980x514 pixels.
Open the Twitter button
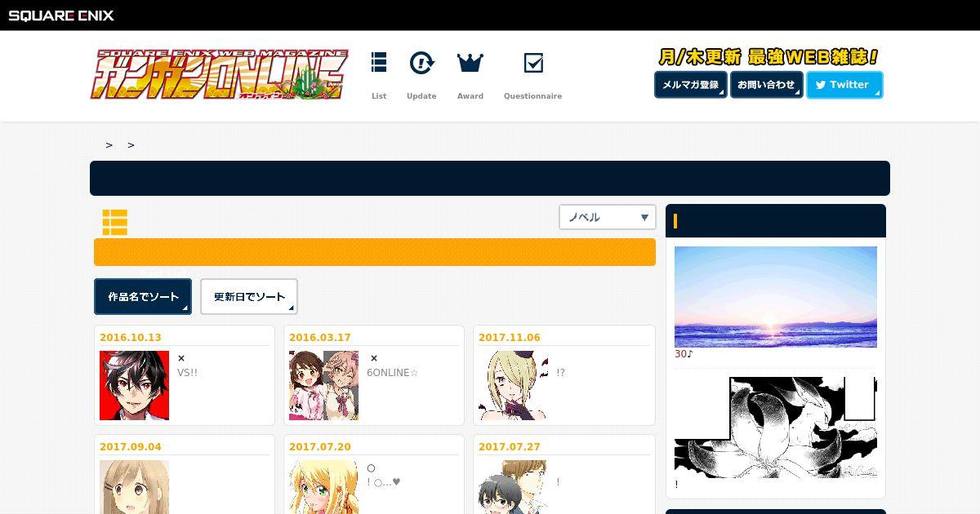pos(844,85)
